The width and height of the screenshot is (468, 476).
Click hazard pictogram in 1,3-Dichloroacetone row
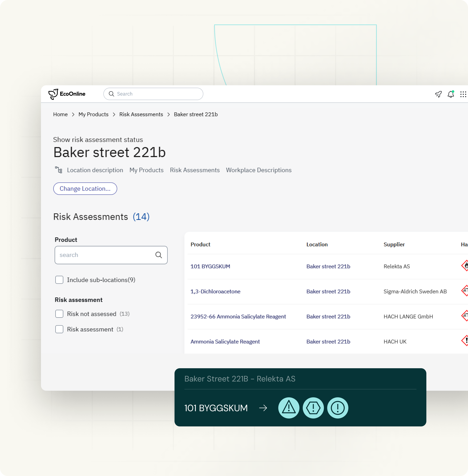pos(465,291)
